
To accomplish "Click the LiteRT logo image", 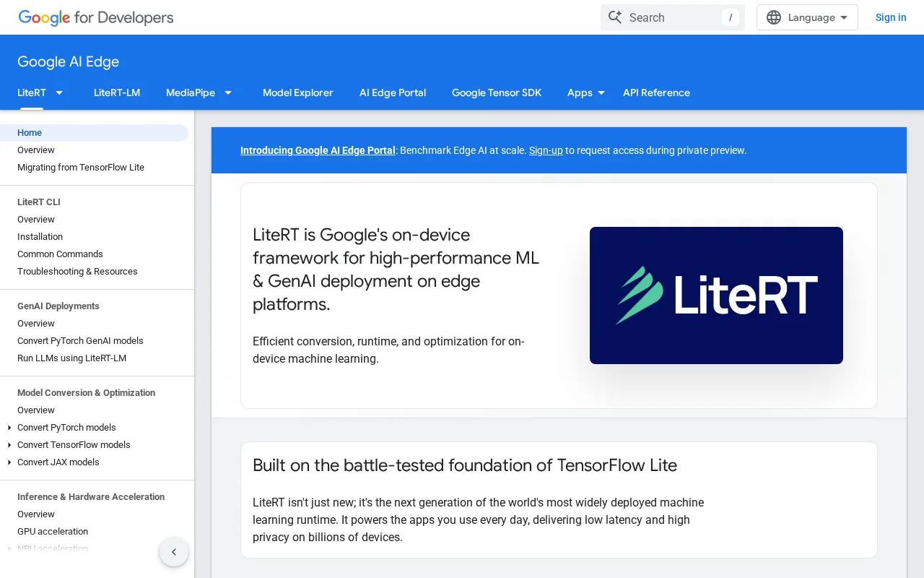I will 716,296.
